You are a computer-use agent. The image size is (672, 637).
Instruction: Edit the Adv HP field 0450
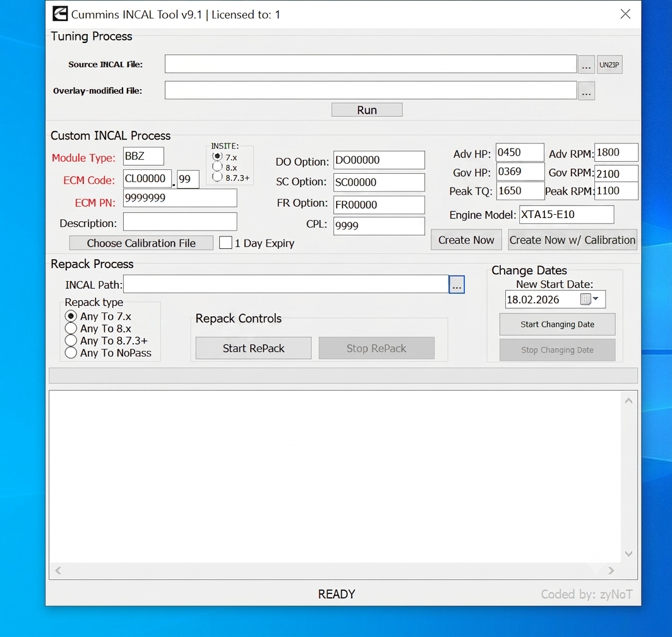520,152
